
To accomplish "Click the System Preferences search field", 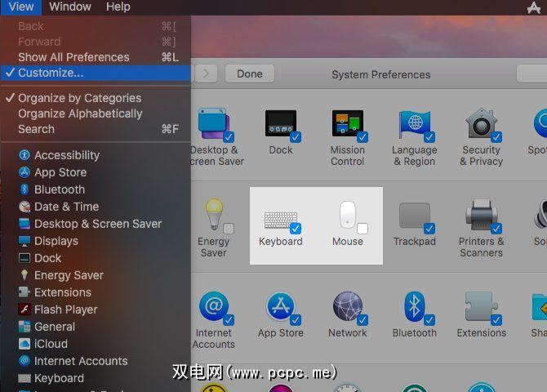I will (x=531, y=73).
